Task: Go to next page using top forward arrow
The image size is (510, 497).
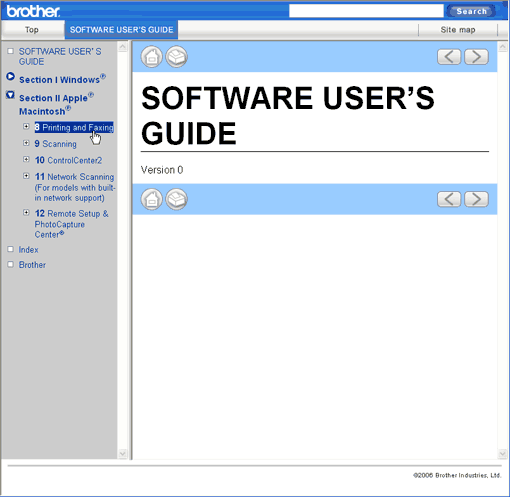Action: coord(476,57)
